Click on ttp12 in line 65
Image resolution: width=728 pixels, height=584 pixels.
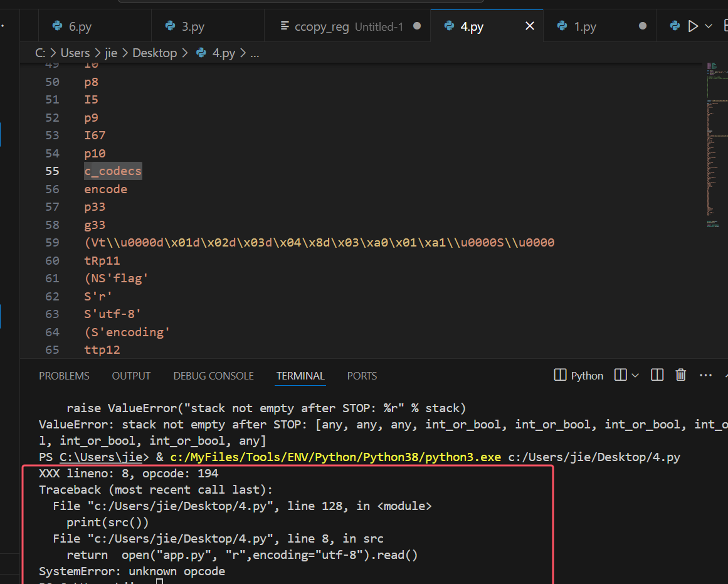[x=102, y=350]
